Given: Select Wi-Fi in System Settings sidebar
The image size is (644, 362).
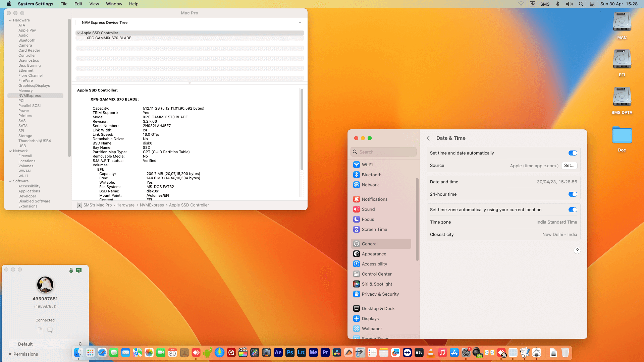Looking at the screenshot, I should pos(381,165).
